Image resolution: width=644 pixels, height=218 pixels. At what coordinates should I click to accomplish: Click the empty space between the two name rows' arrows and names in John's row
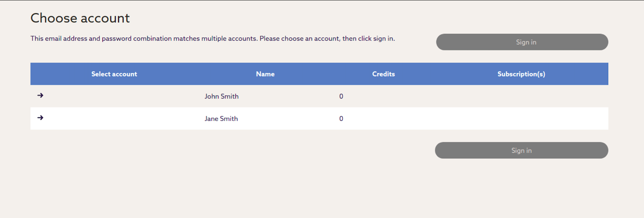121,96
